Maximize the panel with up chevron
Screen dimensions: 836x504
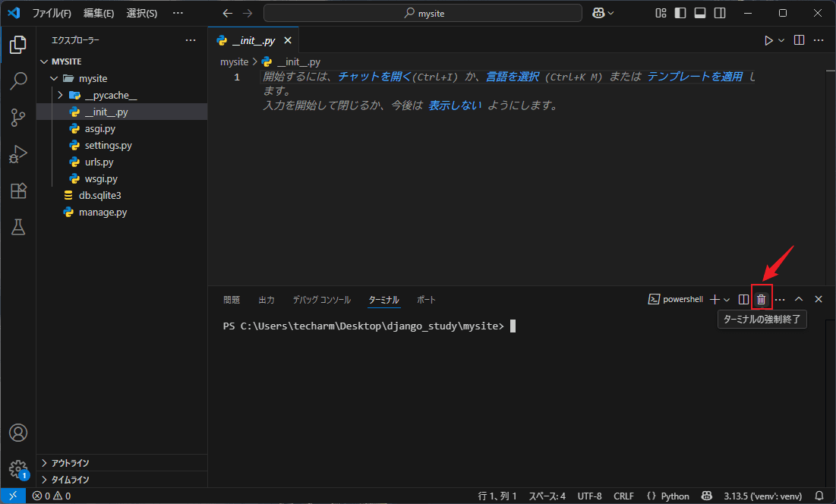coord(799,299)
